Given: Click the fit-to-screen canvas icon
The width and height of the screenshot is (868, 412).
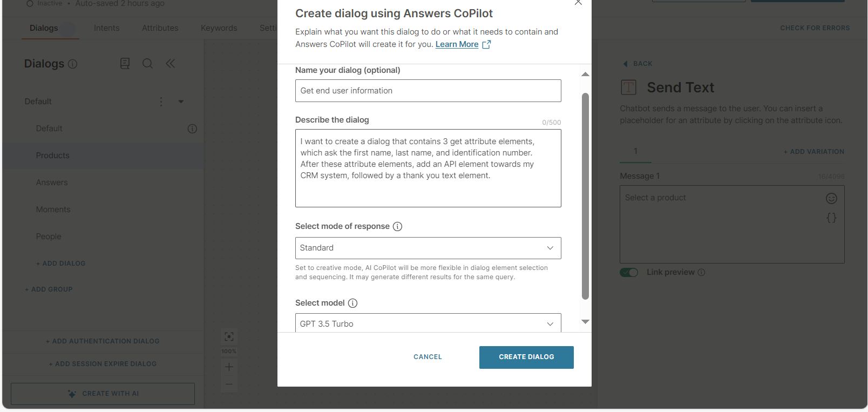Looking at the screenshot, I should [x=229, y=337].
